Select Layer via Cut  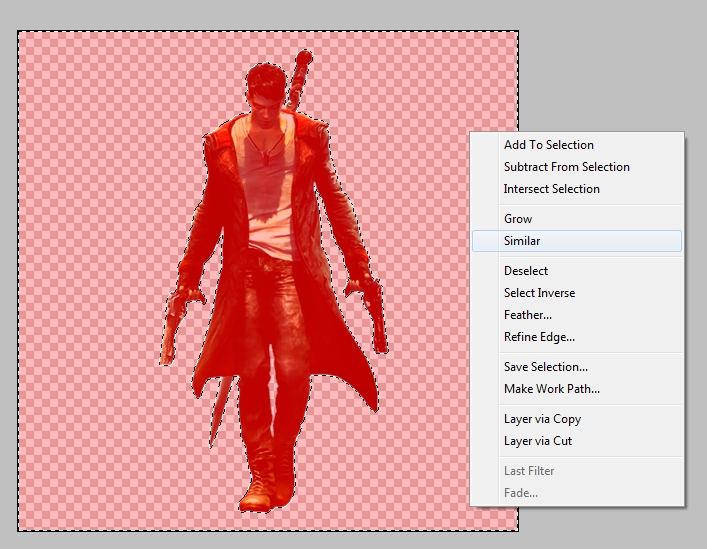click(577, 441)
